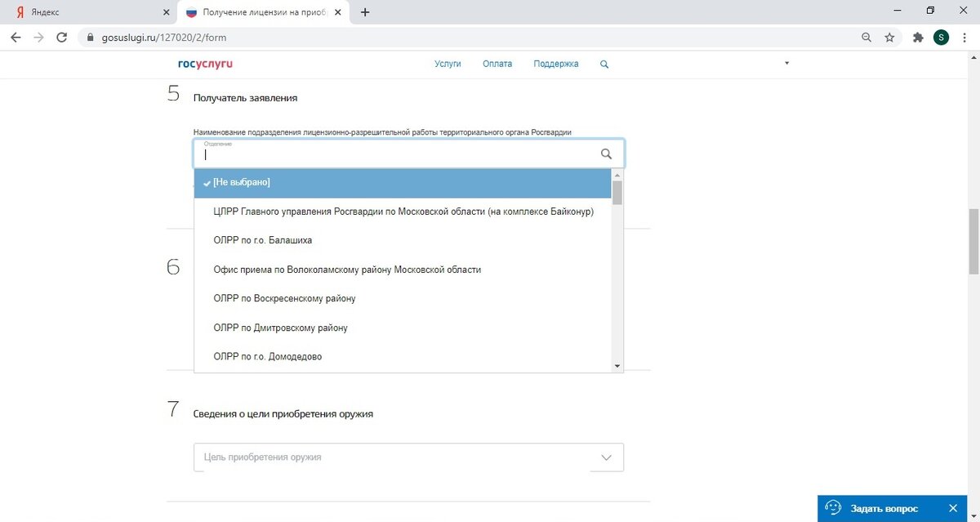Click dropdown list scroll up arrow
980x522 pixels.
pyautogui.click(x=617, y=174)
